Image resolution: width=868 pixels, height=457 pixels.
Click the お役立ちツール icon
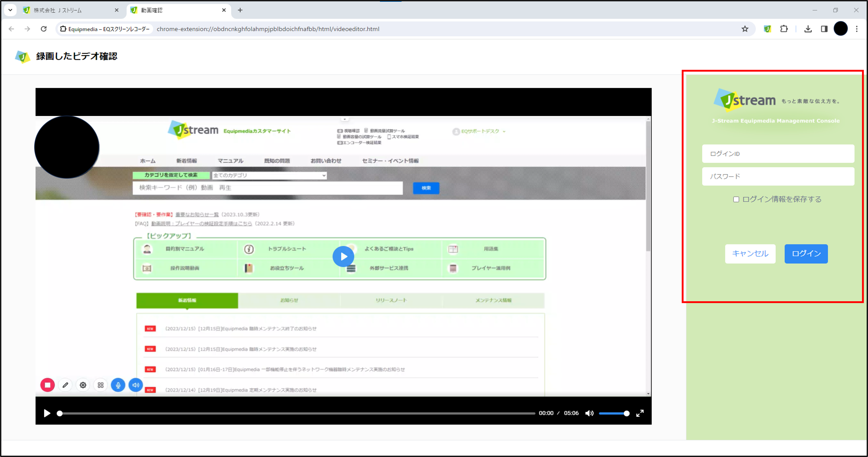[x=249, y=268]
